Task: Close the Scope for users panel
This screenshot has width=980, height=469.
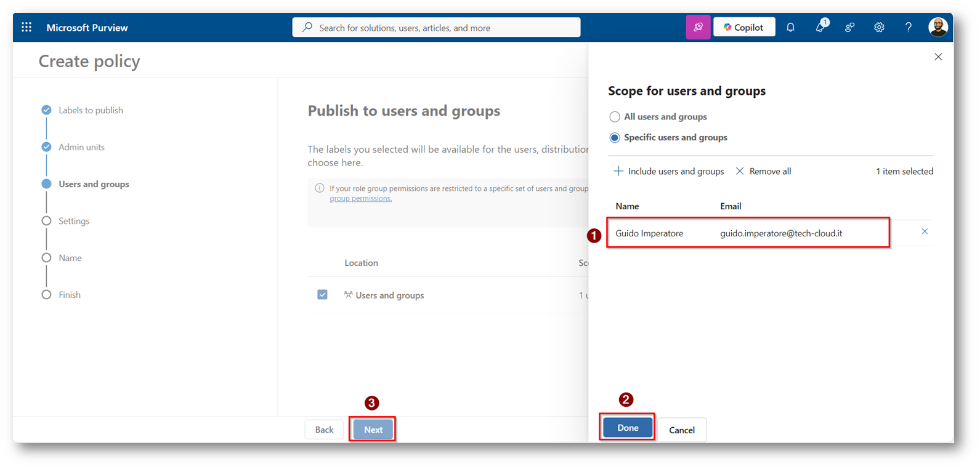Action: (x=937, y=57)
